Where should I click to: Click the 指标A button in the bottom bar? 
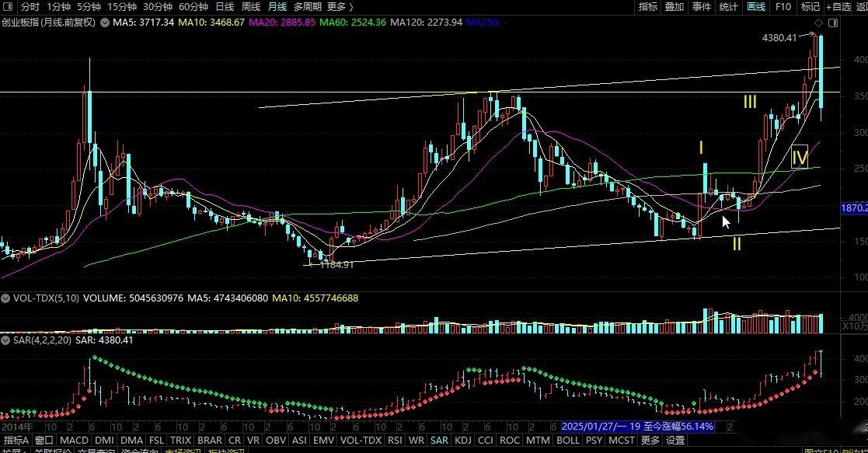(16, 441)
